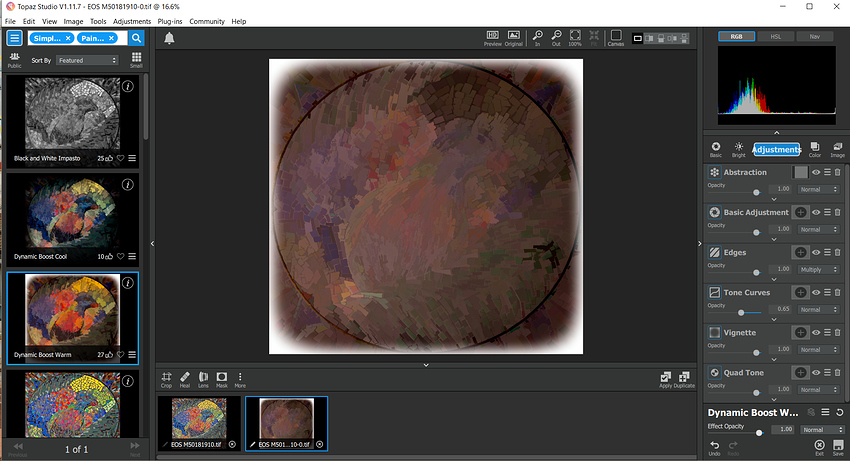The width and height of the screenshot is (850, 461).
Task: Hide the Abstraction adjustment layer
Action: 816,172
